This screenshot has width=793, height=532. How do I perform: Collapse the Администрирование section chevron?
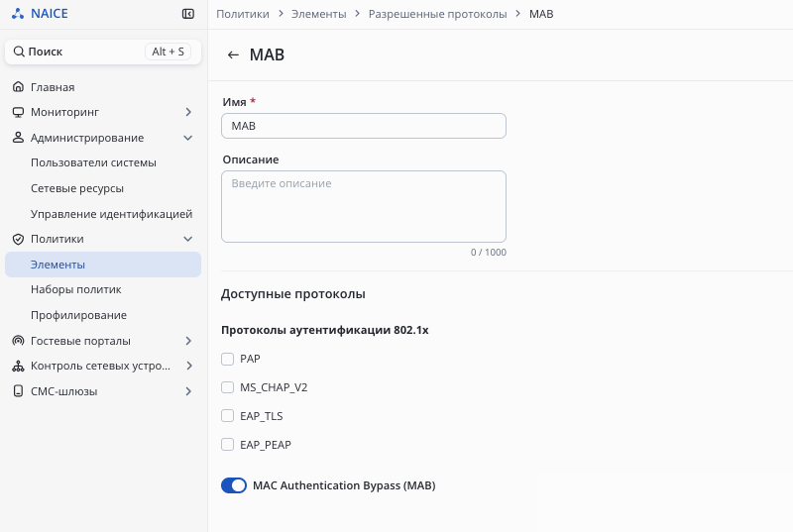(x=188, y=138)
